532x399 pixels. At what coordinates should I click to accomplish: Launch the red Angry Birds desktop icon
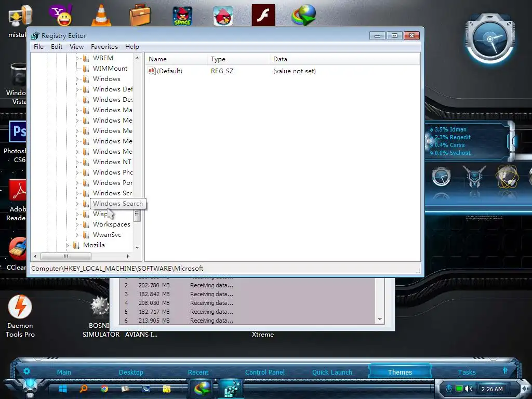pyautogui.click(x=223, y=16)
